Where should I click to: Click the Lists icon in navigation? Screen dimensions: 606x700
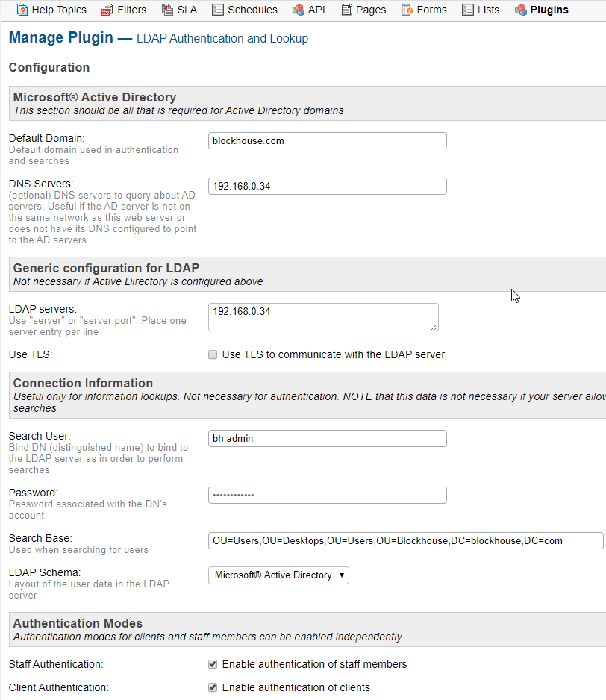pyautogui.click(x=468, y=10)
